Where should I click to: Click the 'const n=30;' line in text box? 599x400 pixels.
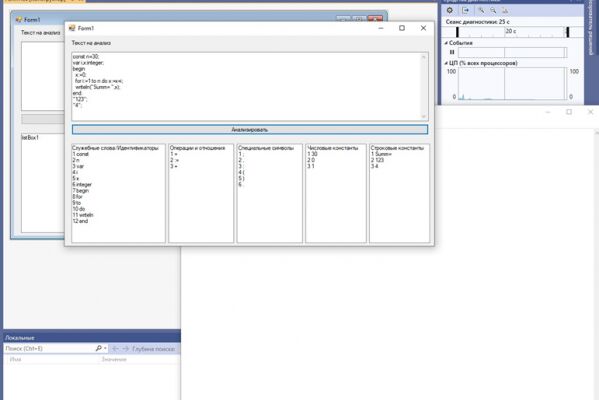click(86, 57)
